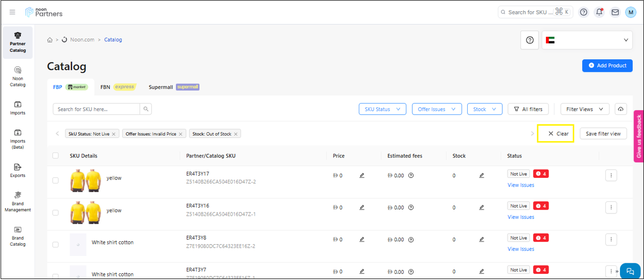Image resolution: width=644 pixels, height=280 pixels.
Task: Edit price for SKU ER4T3Y17
Action: 362,176
